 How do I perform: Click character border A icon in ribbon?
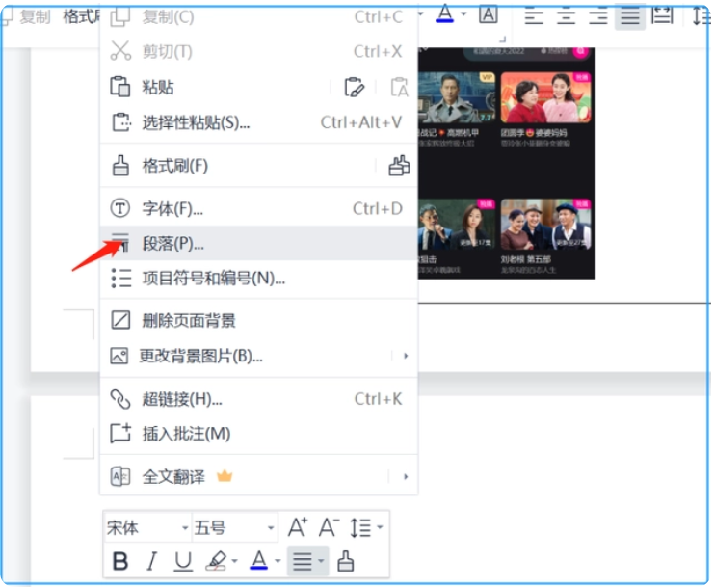488,15
